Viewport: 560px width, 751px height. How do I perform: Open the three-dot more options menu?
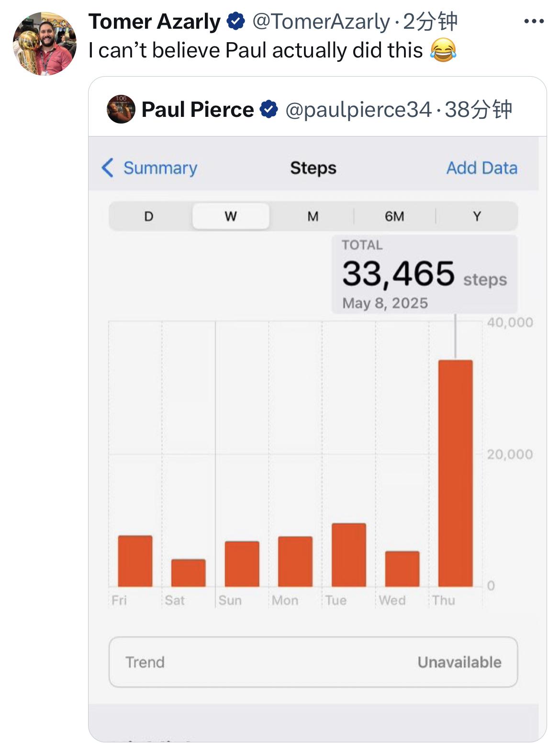pyautogui.click(x=534, y=22)
